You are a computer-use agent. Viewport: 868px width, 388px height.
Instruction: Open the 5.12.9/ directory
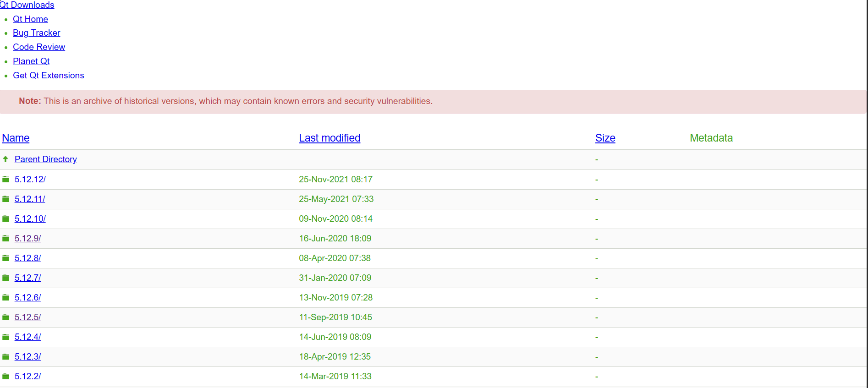click(x=28, y=238)
